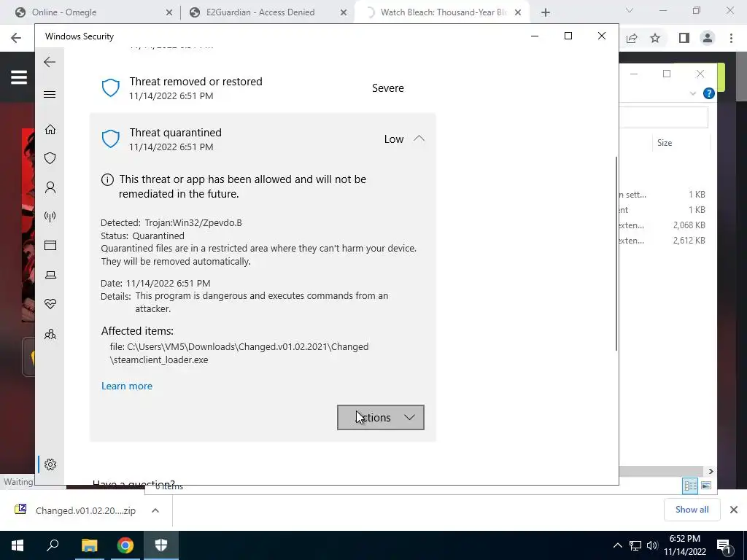The image size is (747, 560).
Task: Open website hamburger menu
Action: pyautogui.click(x=19, y=77)
